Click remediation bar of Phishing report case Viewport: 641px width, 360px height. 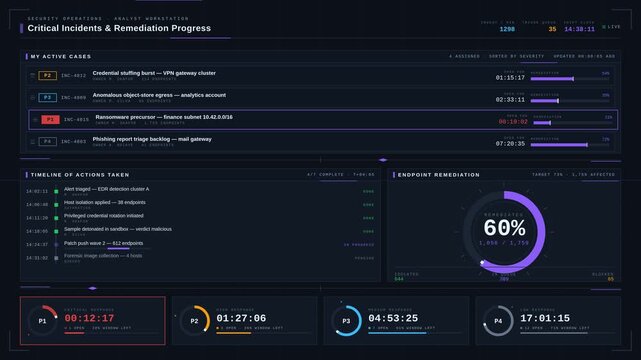[x=570, y=145]
